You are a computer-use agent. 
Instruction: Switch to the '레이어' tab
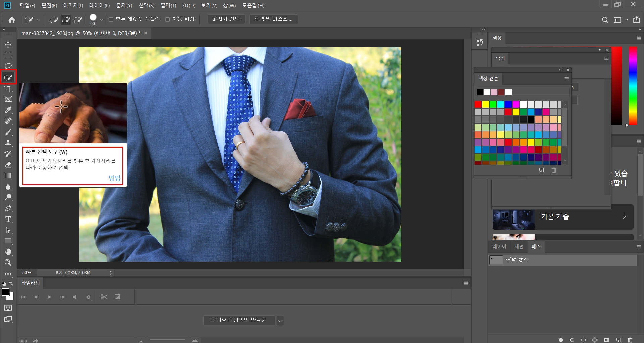point(499,247)
